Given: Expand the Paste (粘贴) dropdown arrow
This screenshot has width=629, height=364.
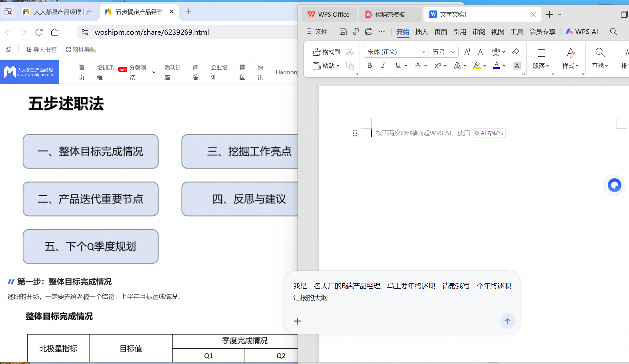Looking at the screenshot, I should (338, 66).
